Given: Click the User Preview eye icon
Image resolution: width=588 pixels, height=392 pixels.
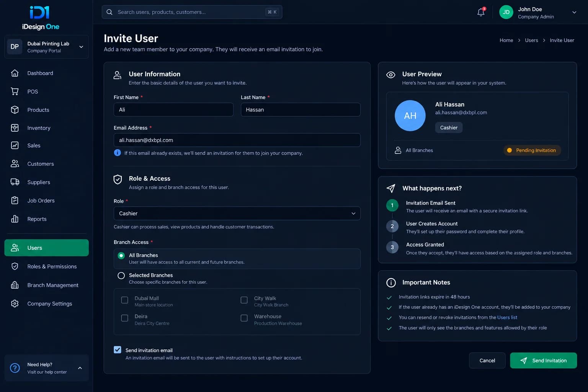Looking at the screenshot, I should point(390,75).
